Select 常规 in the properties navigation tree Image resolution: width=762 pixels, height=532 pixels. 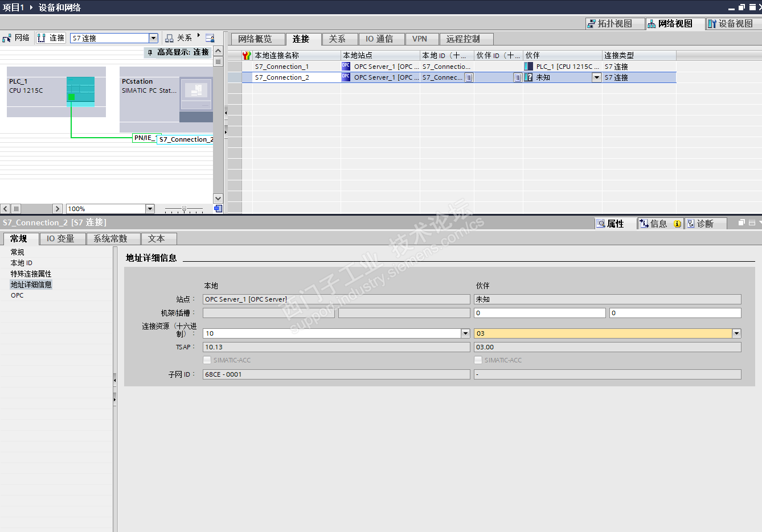click(18, 252)
